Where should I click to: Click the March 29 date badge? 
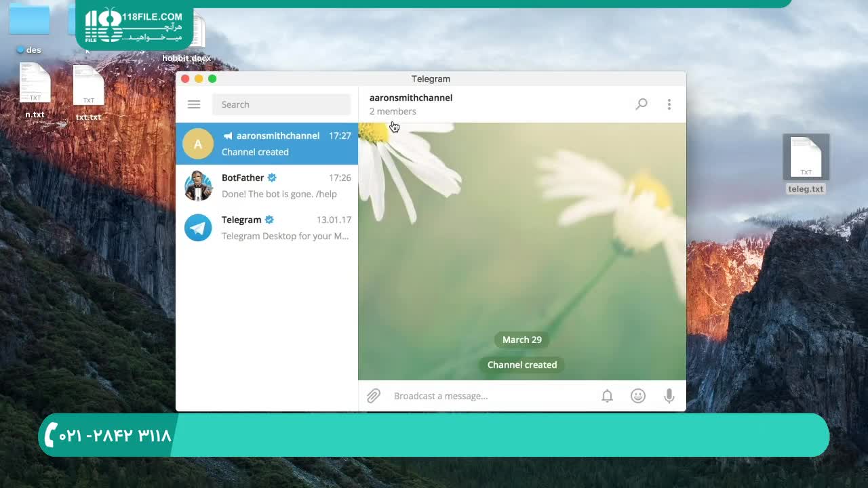pyautogui.click(x=521, y=340)
